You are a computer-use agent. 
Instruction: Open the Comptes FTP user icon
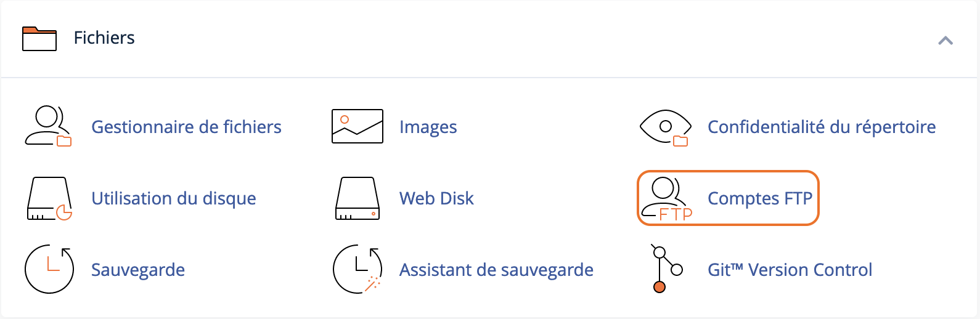click(x=667, y=199)
